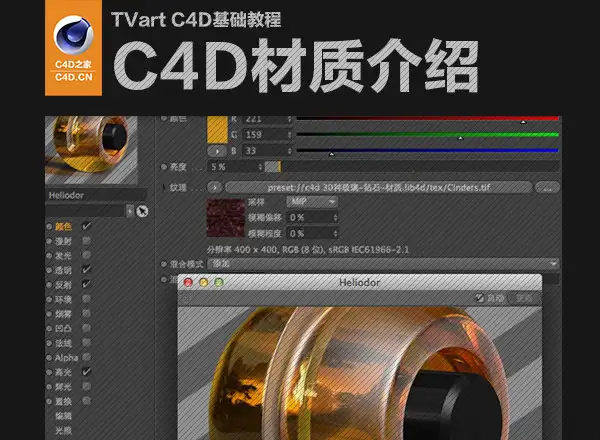
Task: Click the B value field showing 33
Action: 265,151
